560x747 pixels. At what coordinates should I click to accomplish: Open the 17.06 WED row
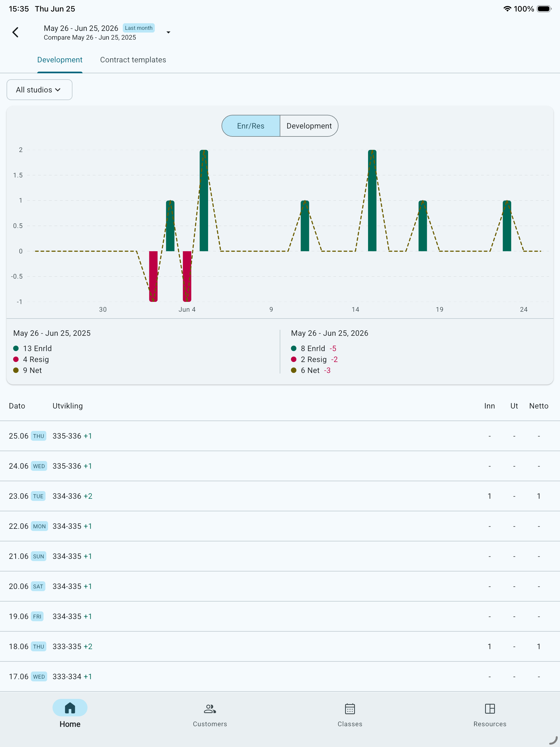(280, 676)
